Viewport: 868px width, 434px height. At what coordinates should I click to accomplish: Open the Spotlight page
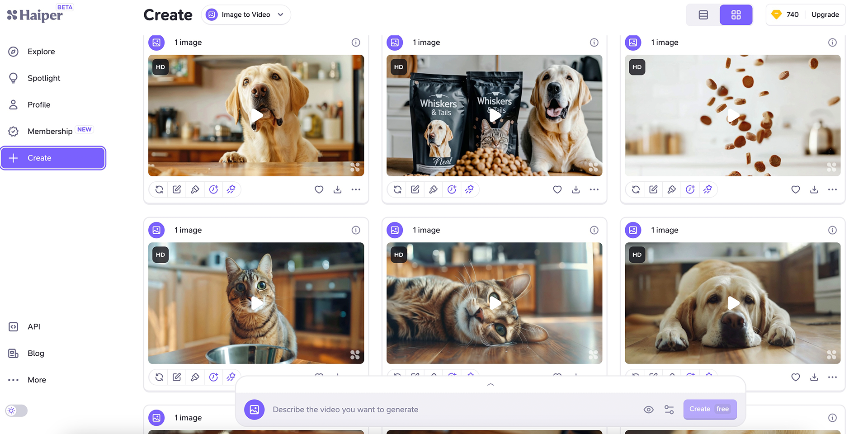click(43, 78)
